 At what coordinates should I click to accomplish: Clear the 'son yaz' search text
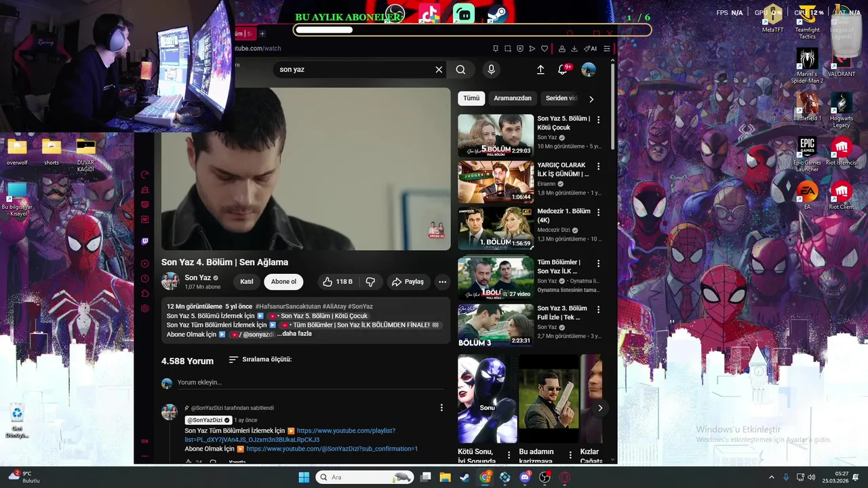coord(439,69)
